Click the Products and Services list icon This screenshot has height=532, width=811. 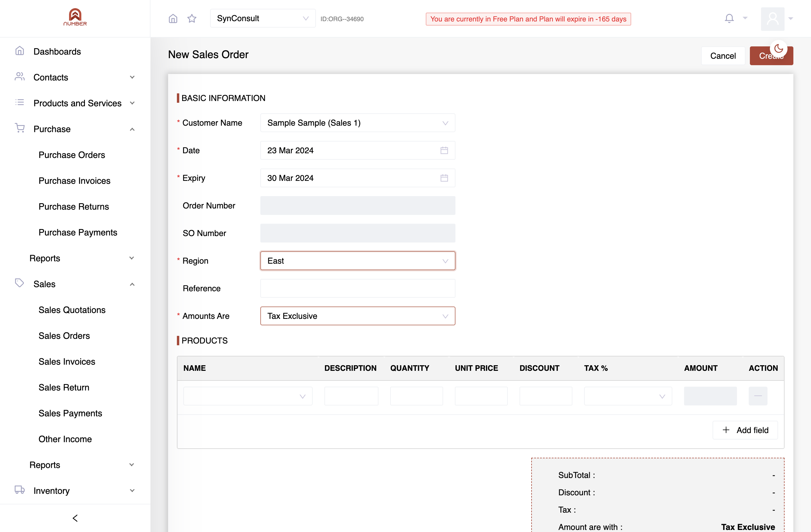point(20,102)
